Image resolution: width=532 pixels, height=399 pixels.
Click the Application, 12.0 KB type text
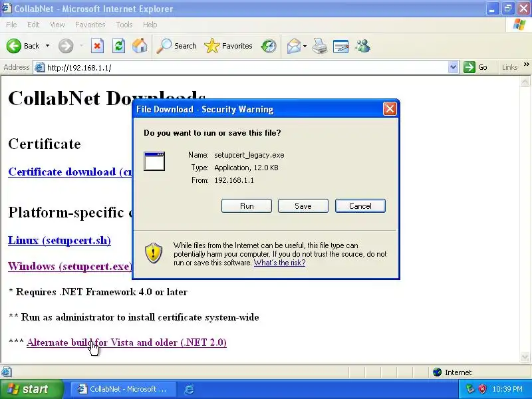246,168
